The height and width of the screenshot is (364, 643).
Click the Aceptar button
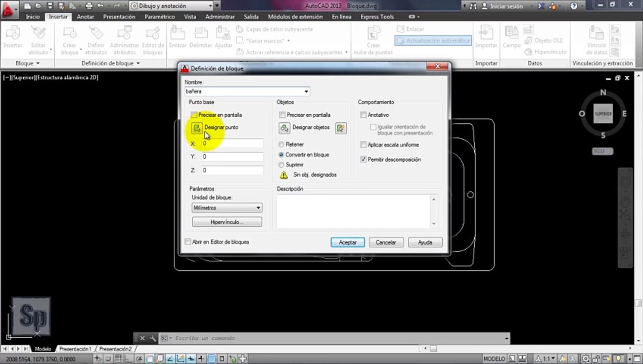(x=348, y=242)
